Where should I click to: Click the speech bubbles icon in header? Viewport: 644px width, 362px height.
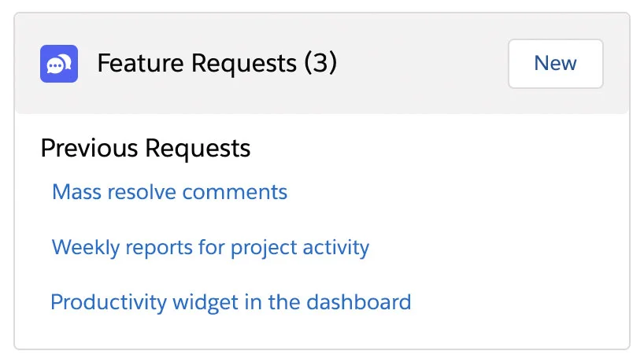pos(59,64)
